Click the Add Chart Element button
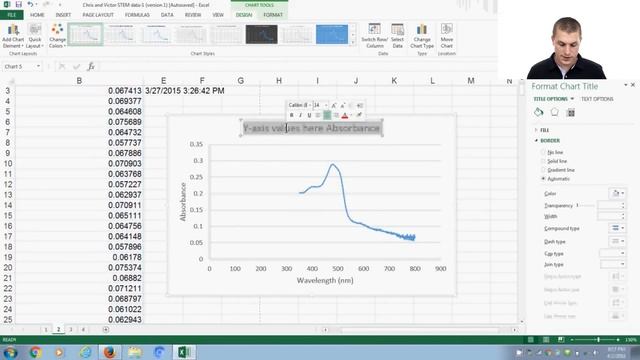This screenshot has width=640, height=360. (x=13, y=36)
